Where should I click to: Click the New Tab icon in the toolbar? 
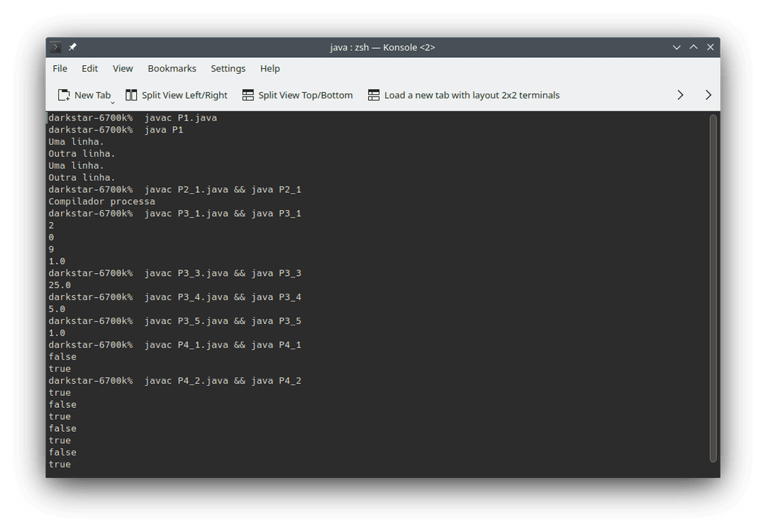click(62, 94)
